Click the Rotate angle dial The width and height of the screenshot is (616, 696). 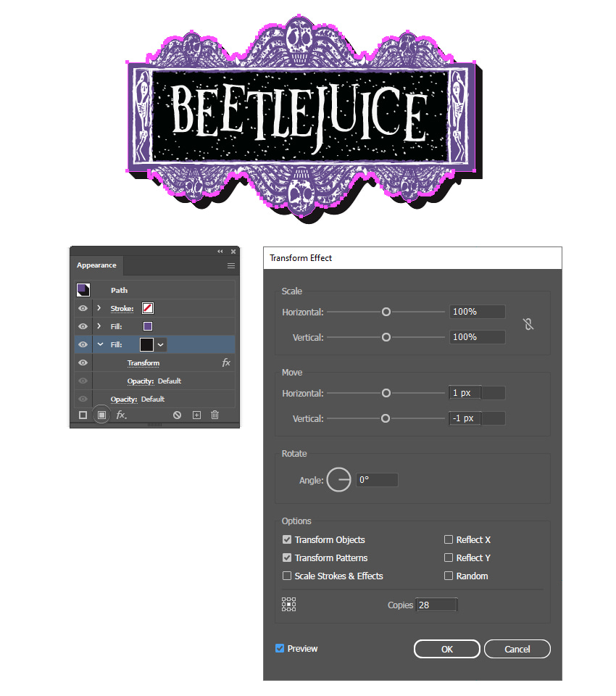(x=338, y=480)
